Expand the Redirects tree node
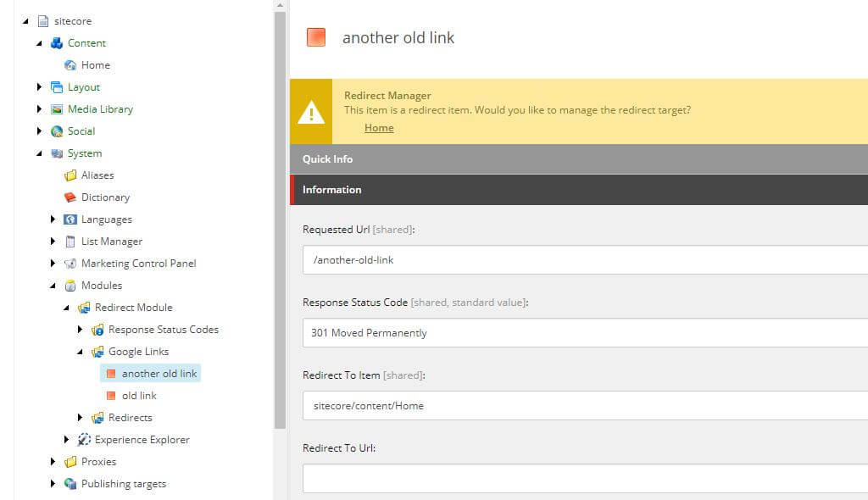Image resolution: width=868 pixels, height=500 pixels. tap(80, 418)
